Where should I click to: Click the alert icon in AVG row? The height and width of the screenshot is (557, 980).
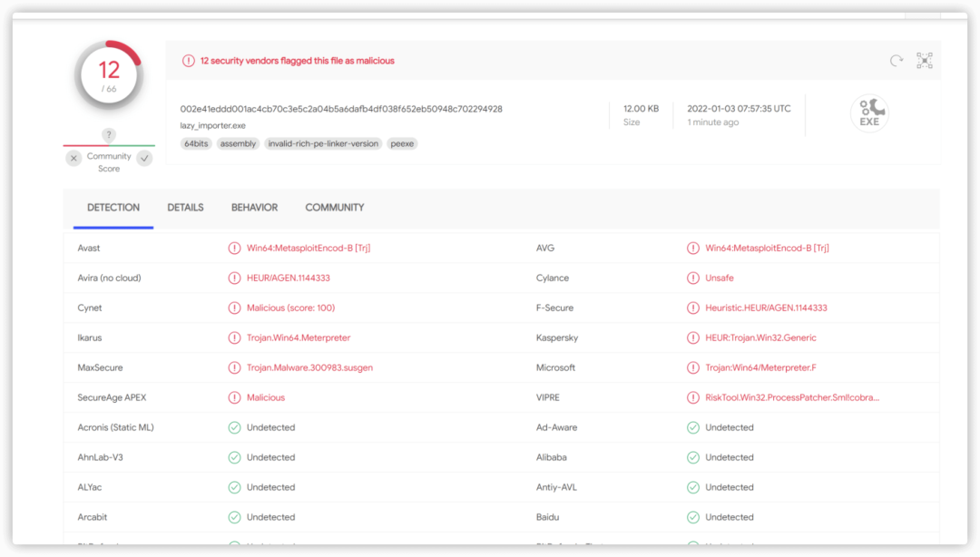[693, 249]
